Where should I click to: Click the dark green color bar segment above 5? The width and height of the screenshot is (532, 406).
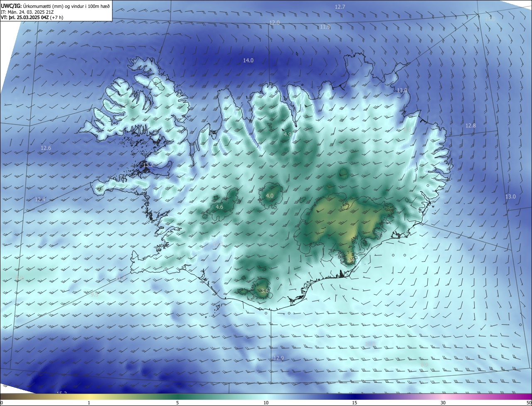(x=177, y=397)
